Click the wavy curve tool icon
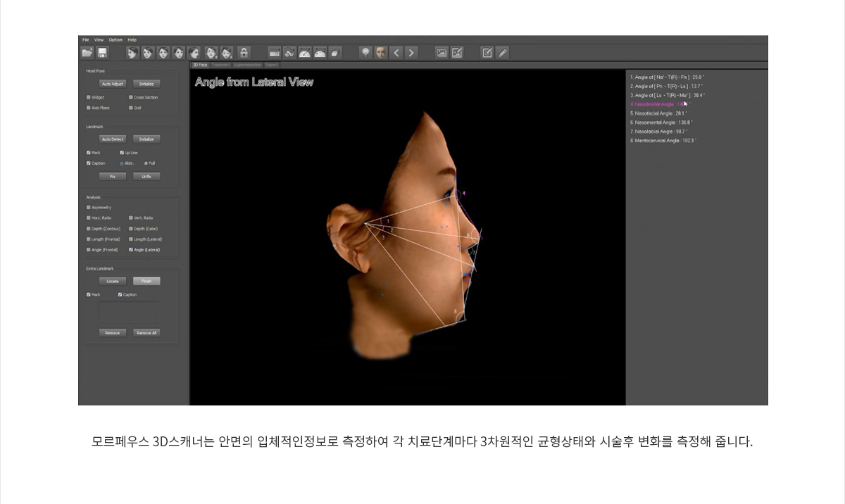The image size is (845, 504). click(x=289, y=52)
